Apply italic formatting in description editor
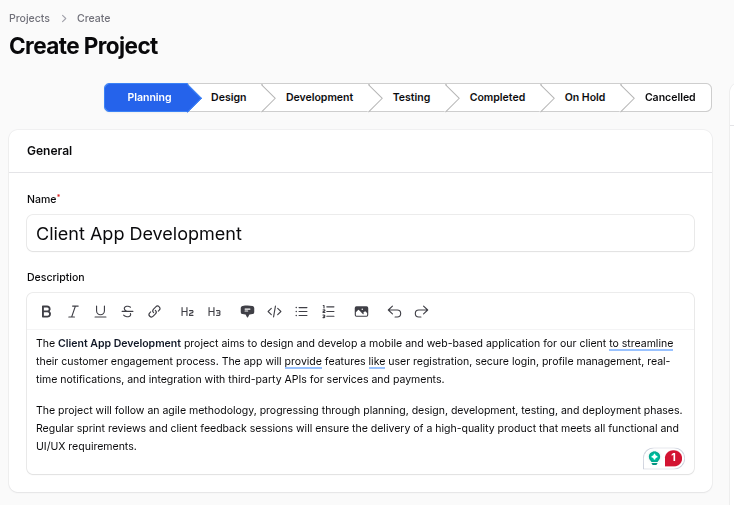The width and height of the screenshot is (734, 505). coord(73,312)
